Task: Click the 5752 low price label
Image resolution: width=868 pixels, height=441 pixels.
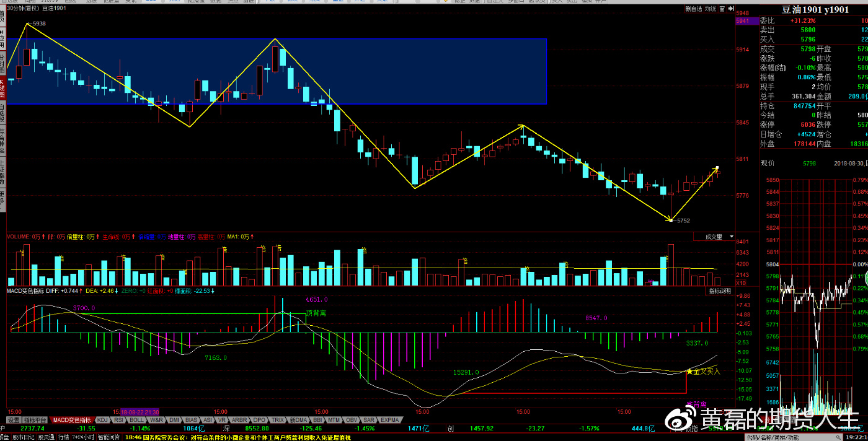Action: pyautogui.click(x=682, y=220)
